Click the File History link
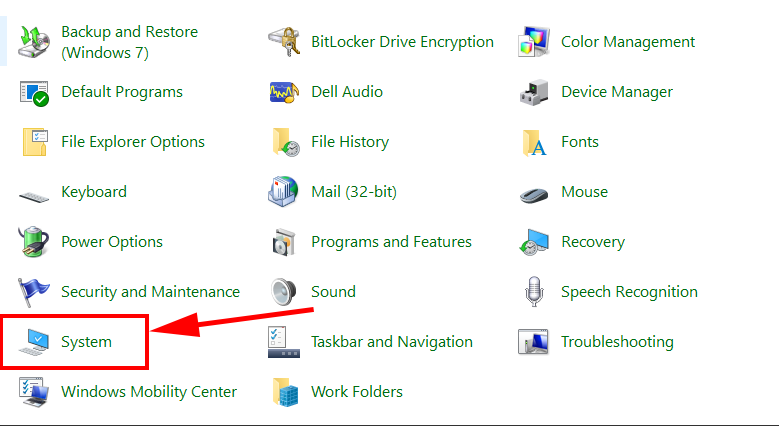This screenshot has width=779, height=426. [x=350, y=142]
